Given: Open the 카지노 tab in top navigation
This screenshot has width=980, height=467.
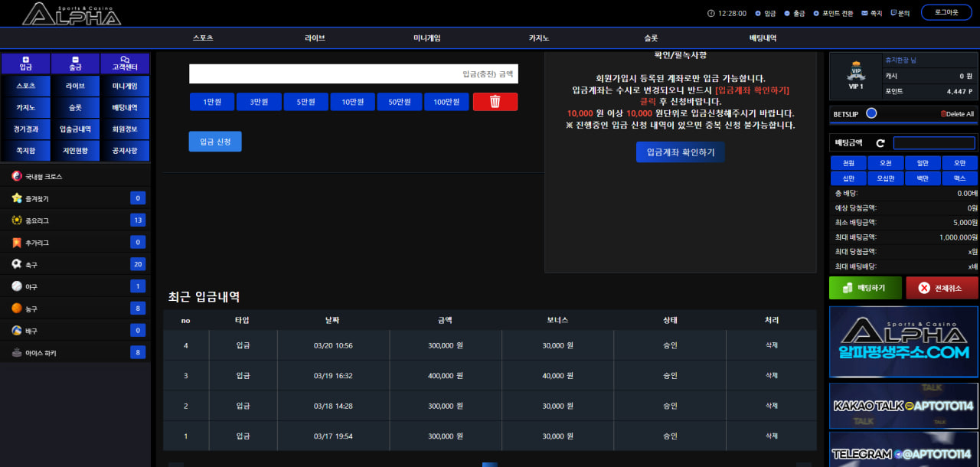Looking at the screenshot, I should [x=539, y=38].
